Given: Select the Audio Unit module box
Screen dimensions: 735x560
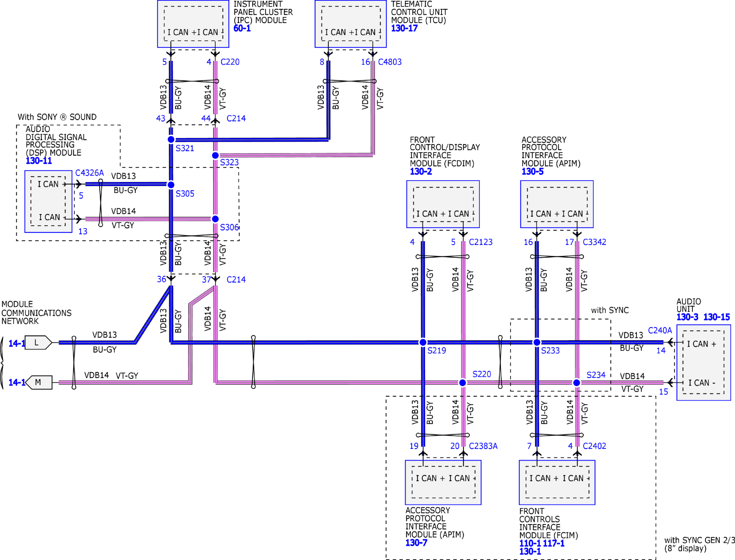Looking at the screenshot, I should coord(703,362).
